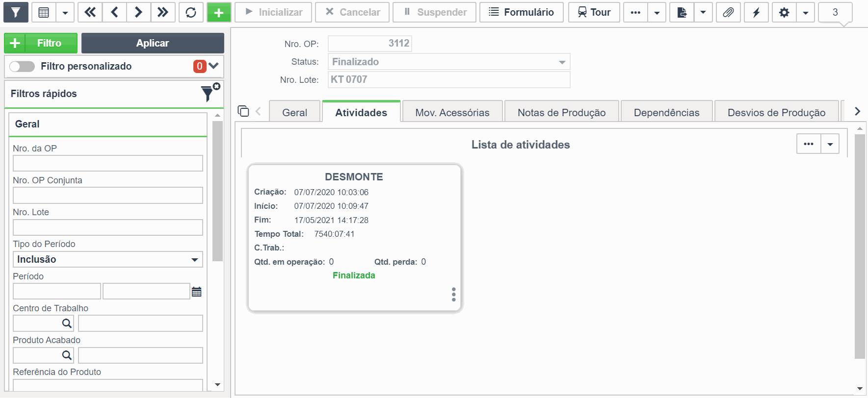Click the lightning bolt actions icon
The width and height of the screenshot is (868, 398).
pyautogui.click(x=756, y=12)
